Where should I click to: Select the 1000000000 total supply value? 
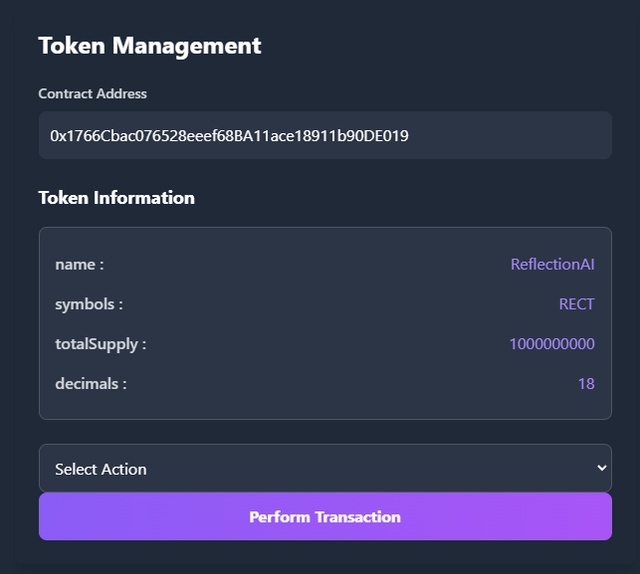[551, 344]
